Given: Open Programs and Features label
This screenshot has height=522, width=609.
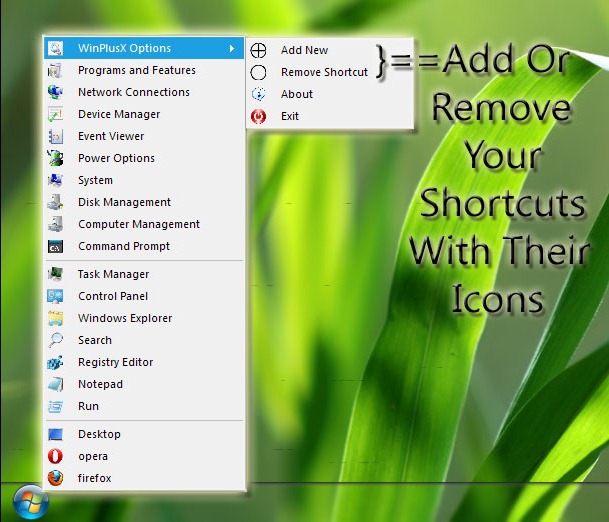Looking at the screenshot, I should (x=137, y=70).
